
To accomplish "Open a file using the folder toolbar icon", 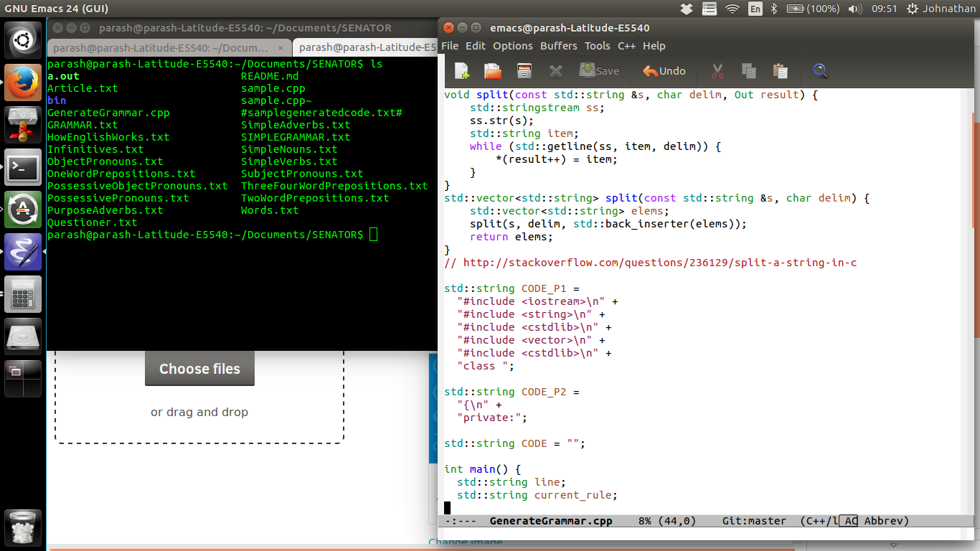I will [x=493, y=71].
